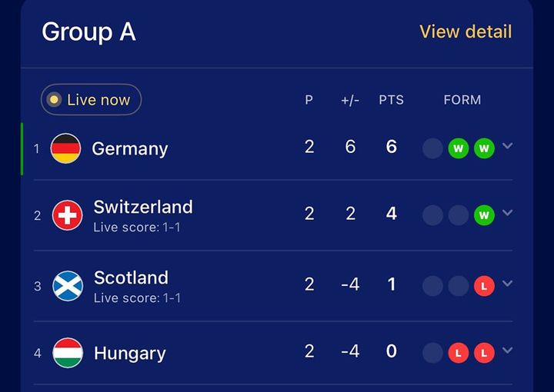Toggle the Live now filter
The image size is (554, 392).
click(x=91, y=100)
